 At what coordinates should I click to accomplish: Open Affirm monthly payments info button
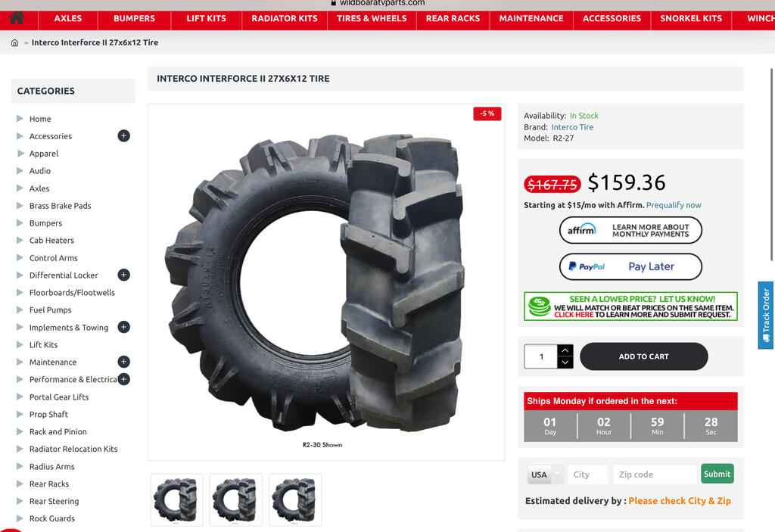[630, 230]
